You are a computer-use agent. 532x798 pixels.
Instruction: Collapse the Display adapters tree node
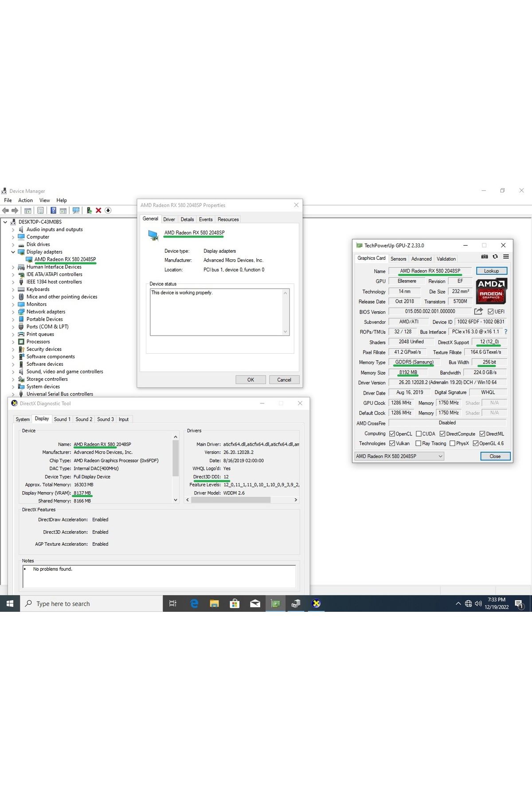point(13,252)
